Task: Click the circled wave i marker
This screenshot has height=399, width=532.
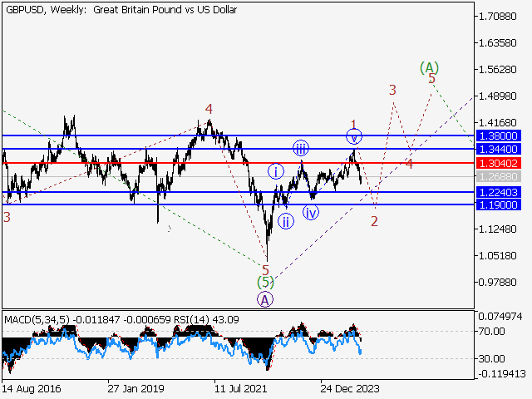Action: 276,171
